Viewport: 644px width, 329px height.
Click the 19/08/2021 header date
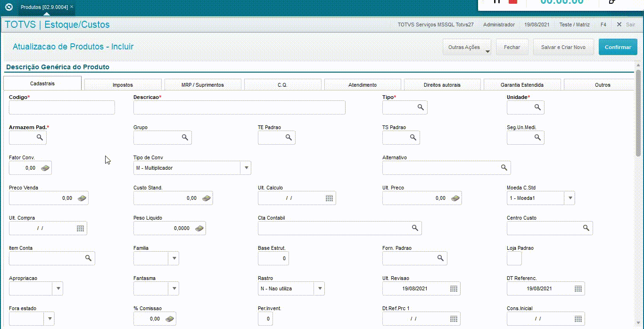[x=537, y=25]
